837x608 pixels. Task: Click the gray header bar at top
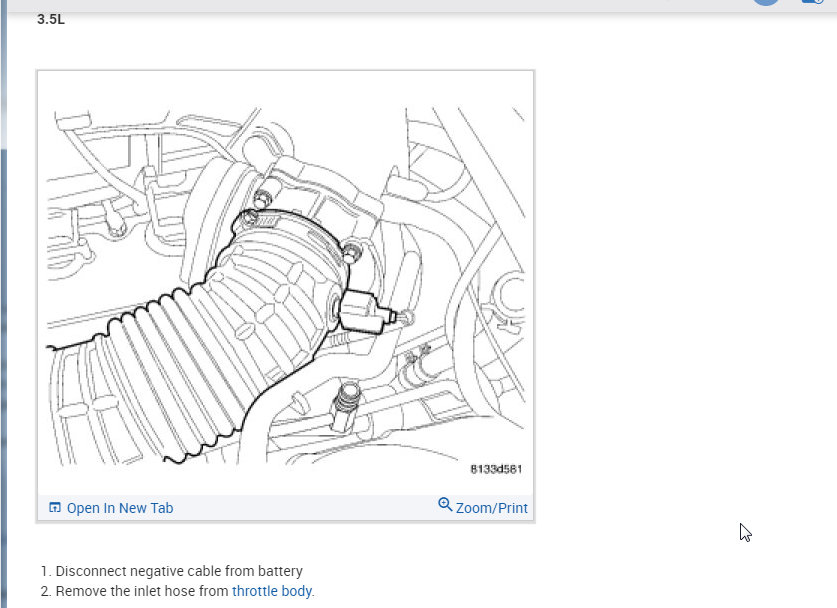point(374,5)
